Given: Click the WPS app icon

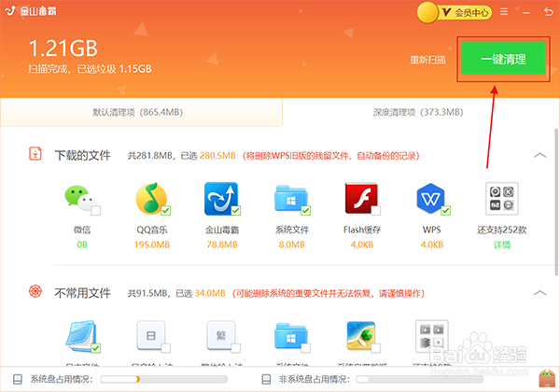Looking at the screenshot, I should pyautogui.click(x=430, y=199).
